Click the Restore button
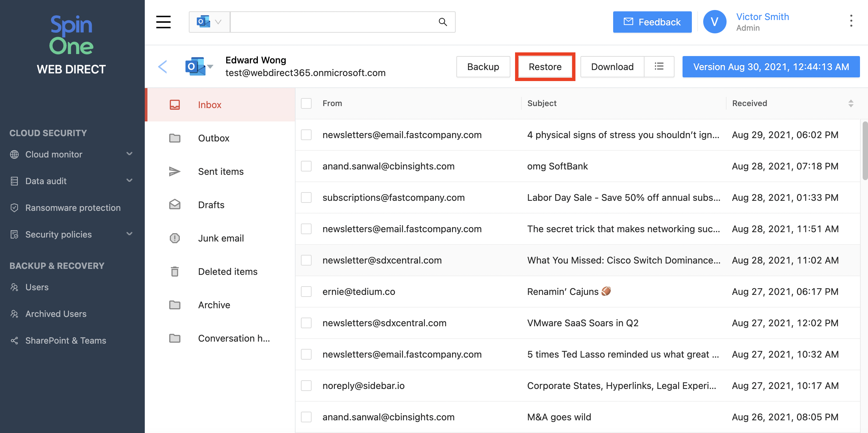The image size is (868, 433). pyautogui.click(x=545, y=66)
